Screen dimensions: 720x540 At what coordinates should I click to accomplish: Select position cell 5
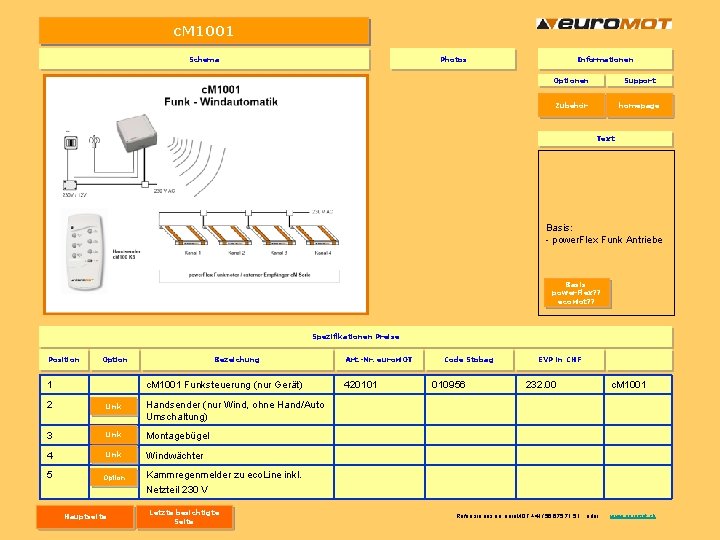click(x=64, y=482)
